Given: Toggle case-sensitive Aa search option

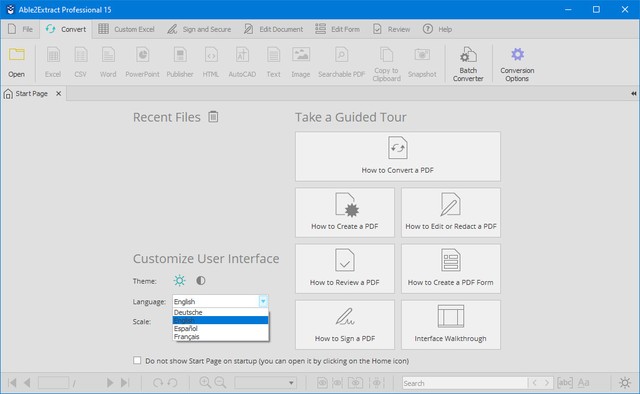Looking at the screenshot, I should click(x=583, y=383).
